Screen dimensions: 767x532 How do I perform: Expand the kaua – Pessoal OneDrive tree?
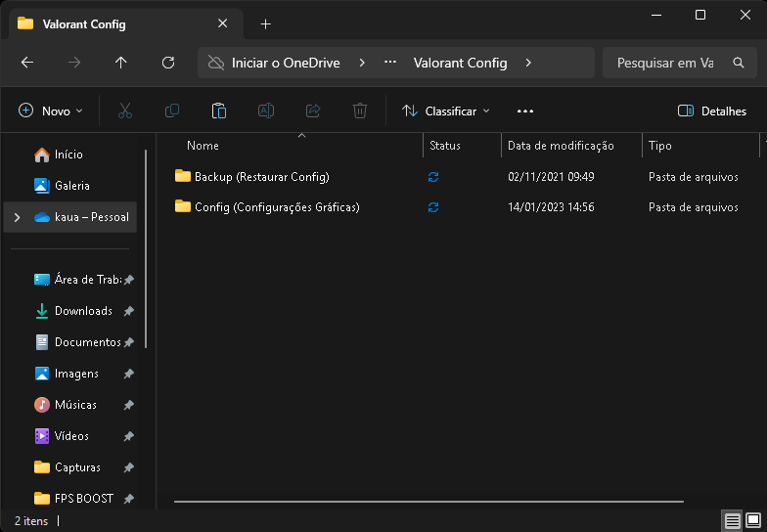tap(17, 217)
